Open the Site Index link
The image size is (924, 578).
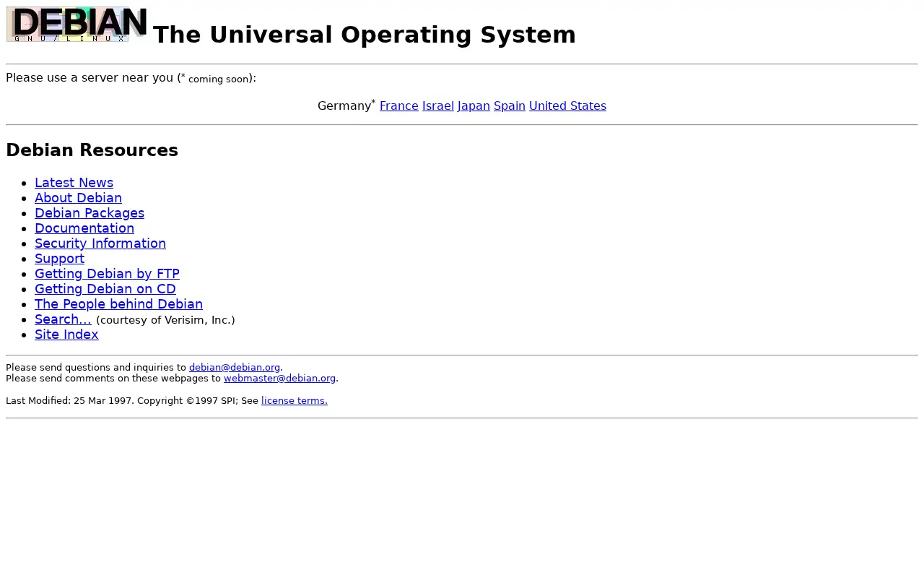pyautogui.click(x=66, y=335)
